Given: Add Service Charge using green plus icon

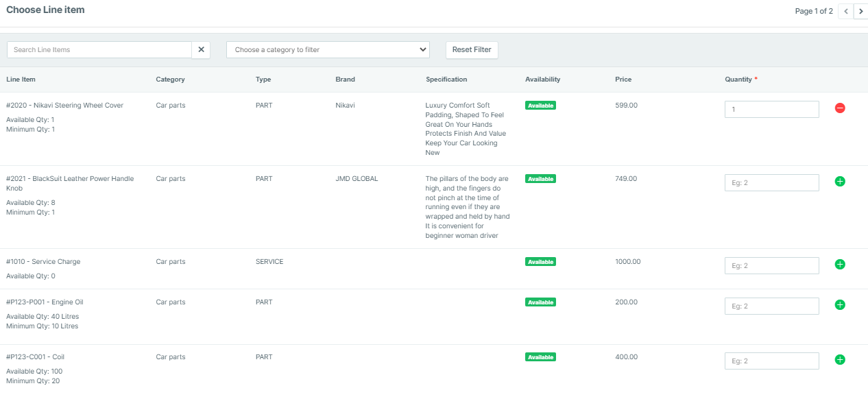Looking at the screenshot, I should pos(840,265).
